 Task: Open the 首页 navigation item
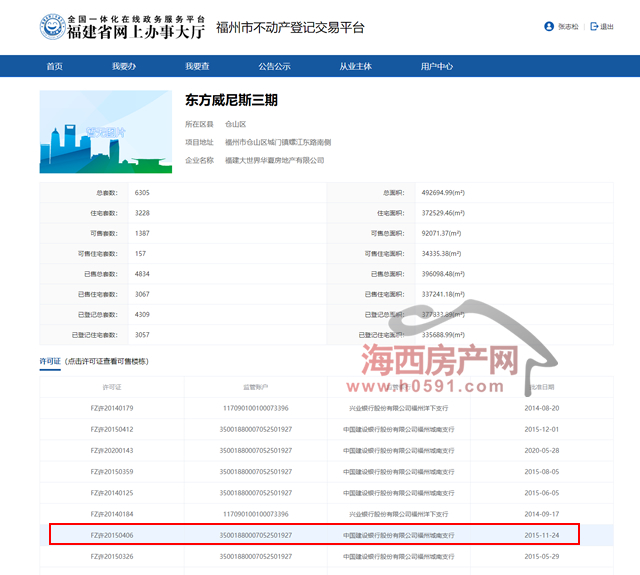[54, 66]
